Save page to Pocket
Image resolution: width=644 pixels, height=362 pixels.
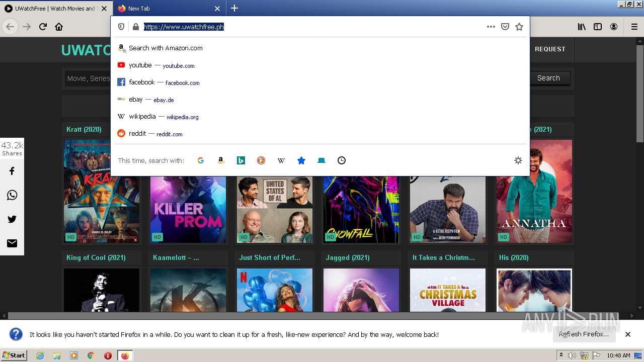(505, 27)
